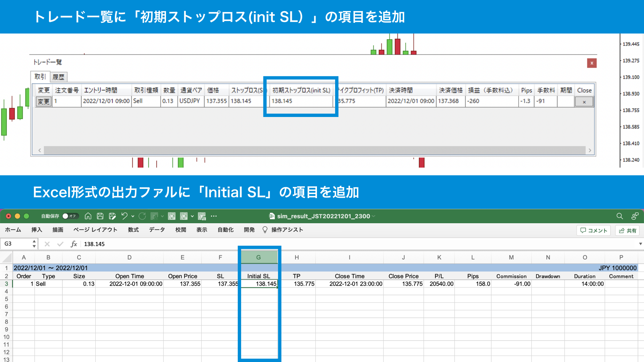644x362 pixels.
Task: Expand the file name dropdown chevron
Action: click(374, 216)
